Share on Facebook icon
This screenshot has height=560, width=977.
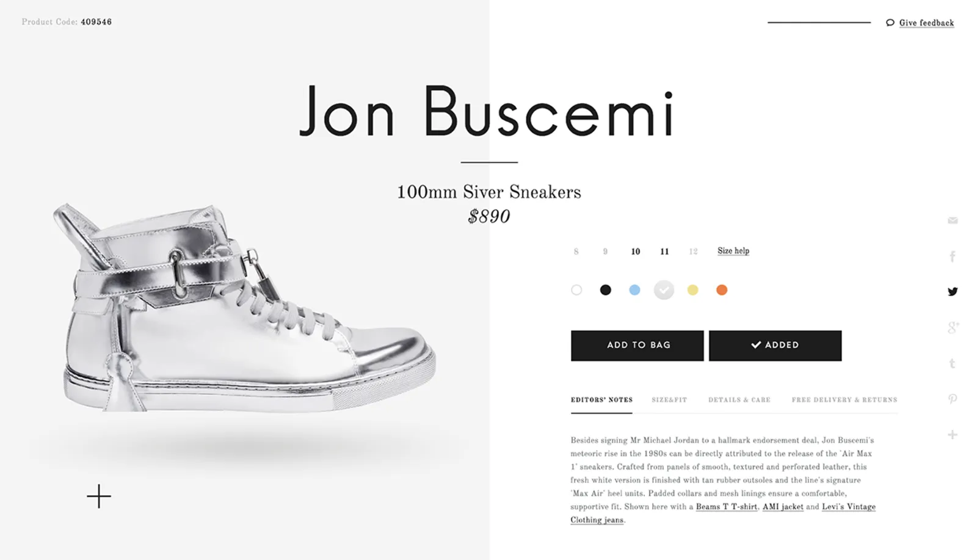953,256
